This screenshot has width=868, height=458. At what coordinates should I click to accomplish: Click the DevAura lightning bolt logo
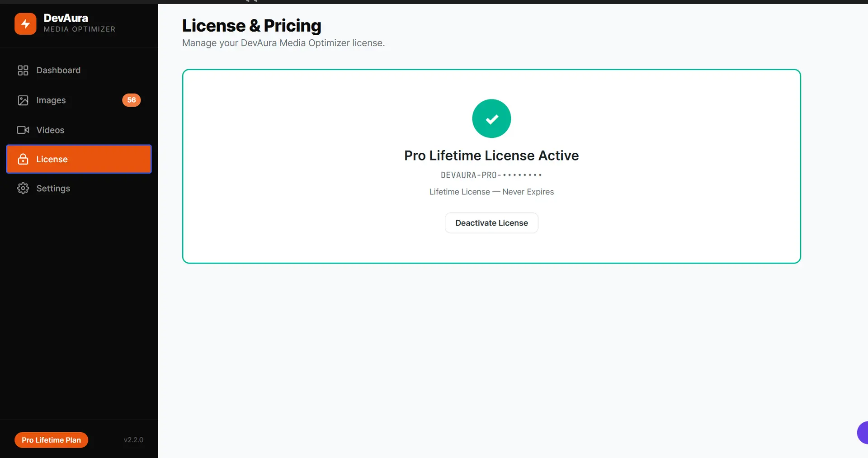[25, 24]
